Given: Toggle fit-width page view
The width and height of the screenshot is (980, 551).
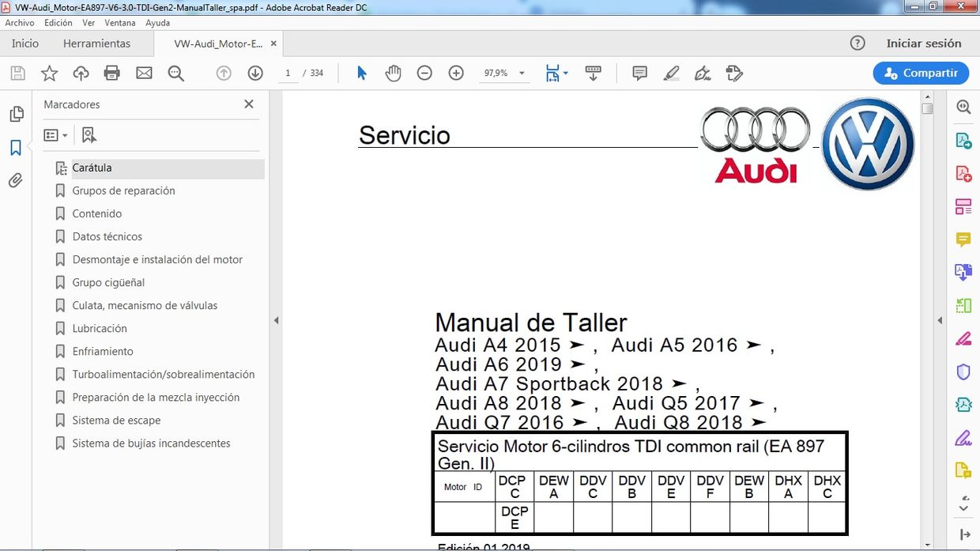Looking at the screenshot, I should point(552,73).
